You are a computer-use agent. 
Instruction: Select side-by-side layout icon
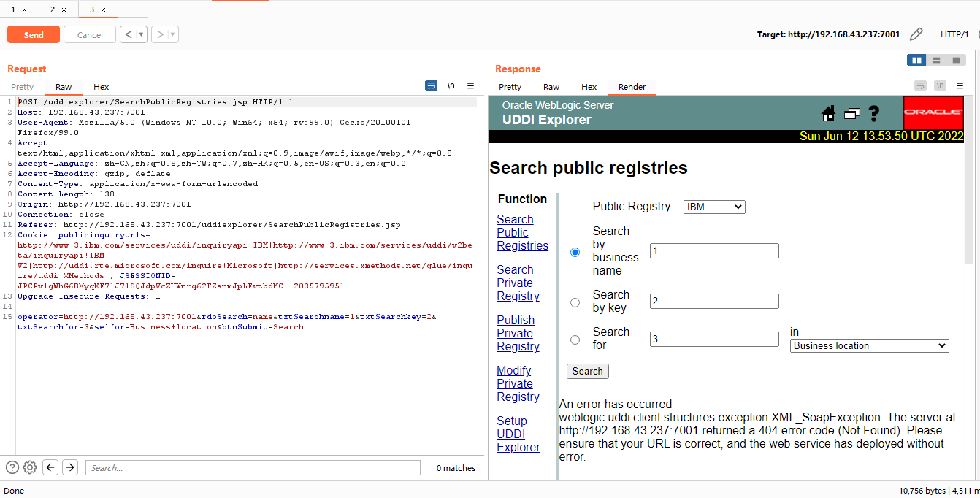(916, 60)
